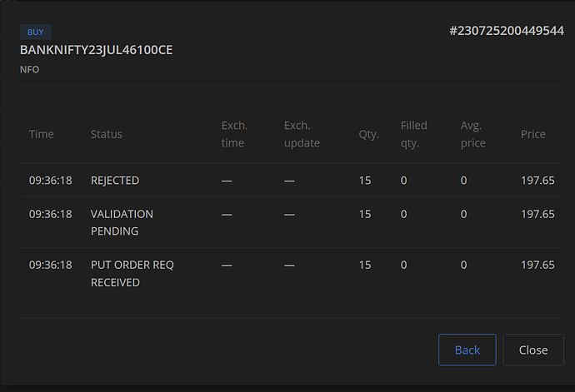575x392 pixels.
Task: Click the Exch. update column header
Action: point(302,134)
